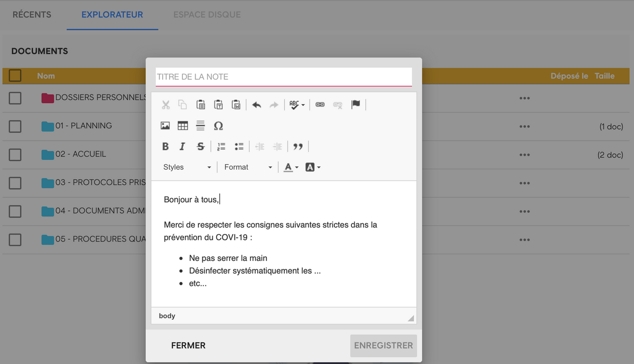The width and height of the screenshot is (634, 364).
Task: Select the EXPLORATEUR tab
Action: (112, 15)
